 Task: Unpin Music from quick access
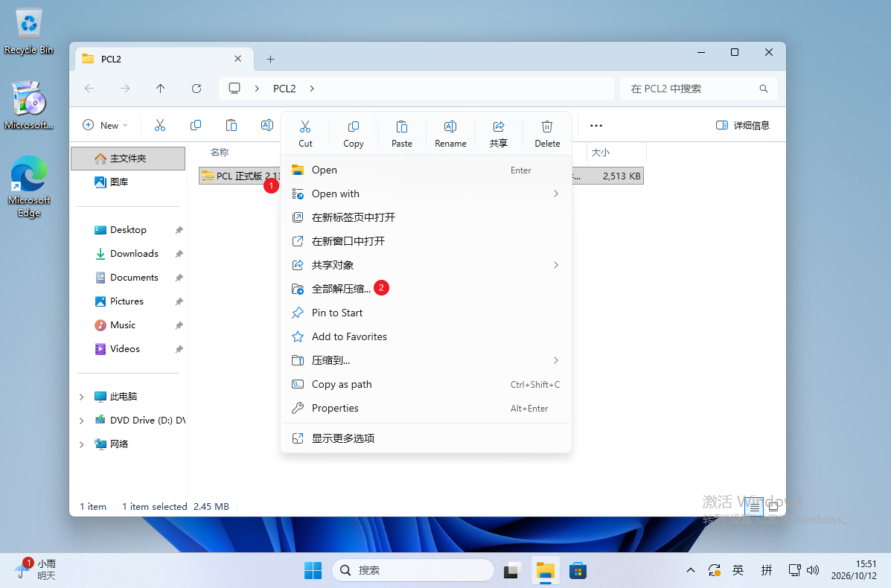pos(179,325)
